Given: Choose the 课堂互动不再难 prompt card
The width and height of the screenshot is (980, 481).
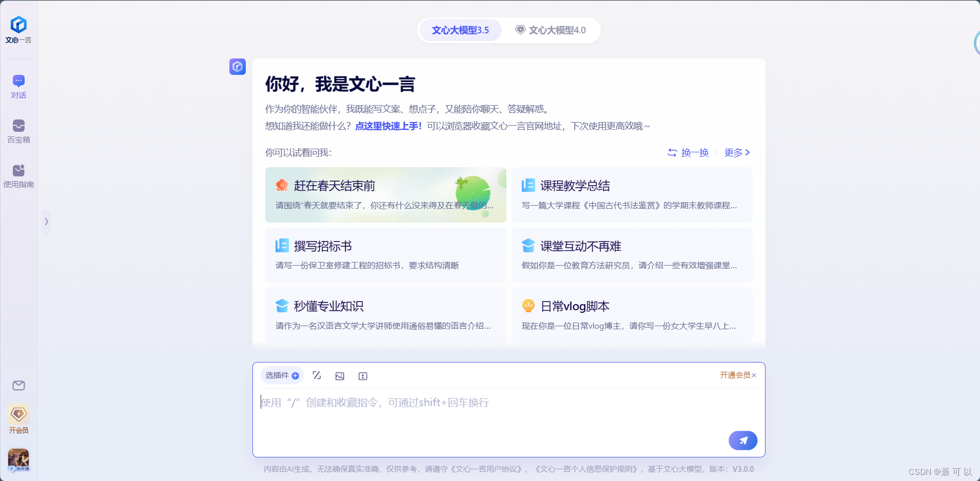Looking at the screenshot, I should click(x=632, y=255).
